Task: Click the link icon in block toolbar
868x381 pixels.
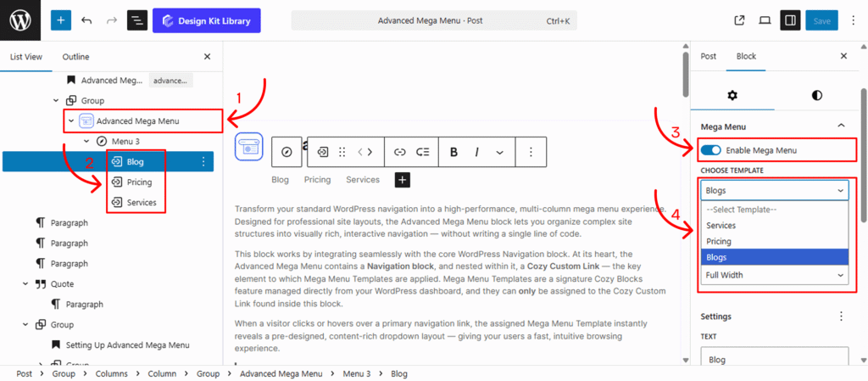Action: [399, 152]
